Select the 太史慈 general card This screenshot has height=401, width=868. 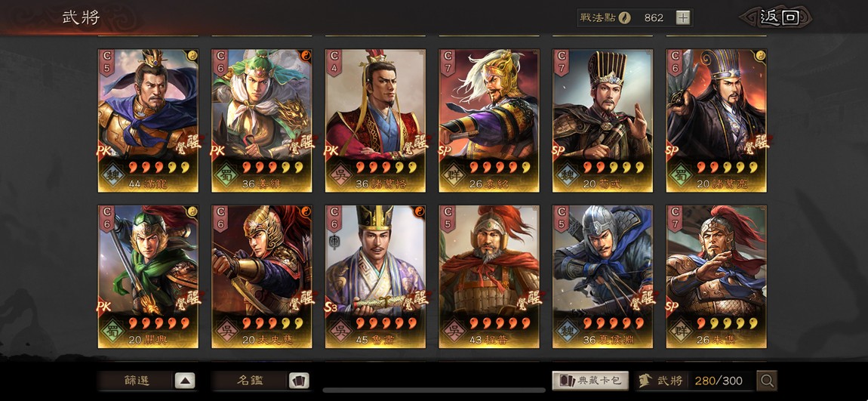262,277
